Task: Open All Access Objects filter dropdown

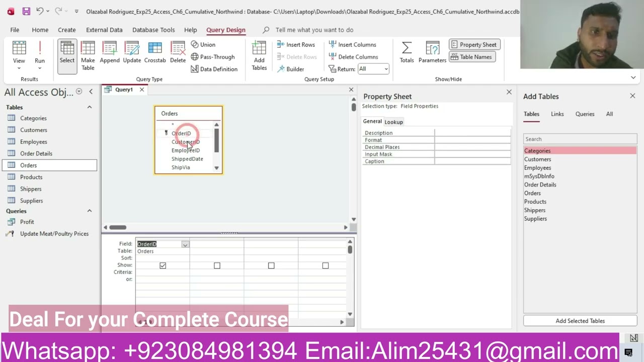Action: coord(79,92)
